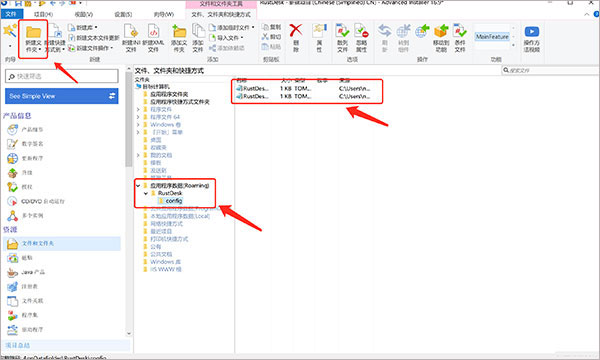Open the Java Products sidebar item
This screenshot has width=600, height=360.
point(26,272)
